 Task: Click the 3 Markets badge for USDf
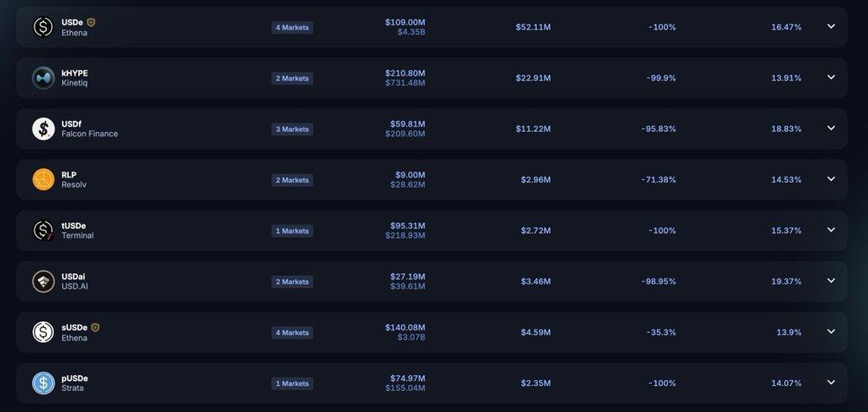click(293, 129)
